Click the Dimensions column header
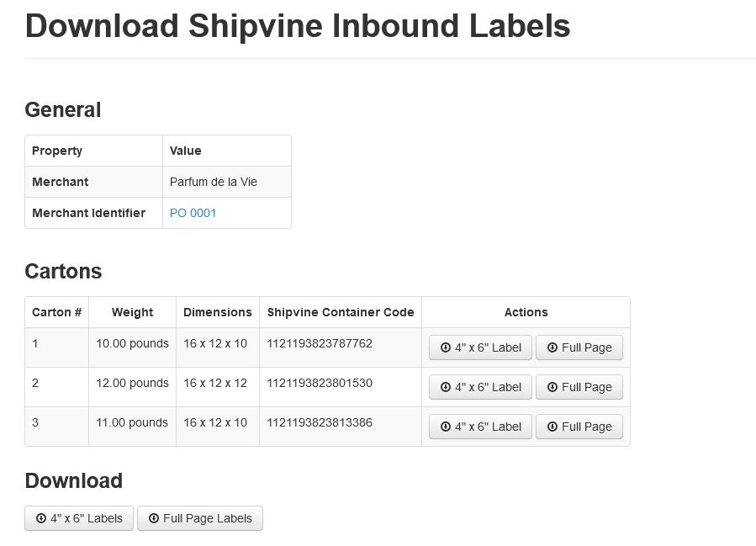The height and width of the screenshot is (546, 756). click(x=218, y=312)
